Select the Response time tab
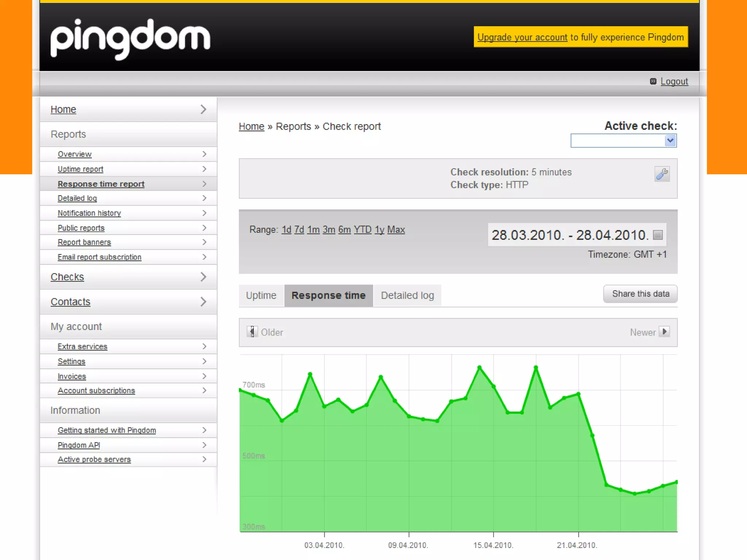This screenshot has height=560, width=747. click(329, 295)
